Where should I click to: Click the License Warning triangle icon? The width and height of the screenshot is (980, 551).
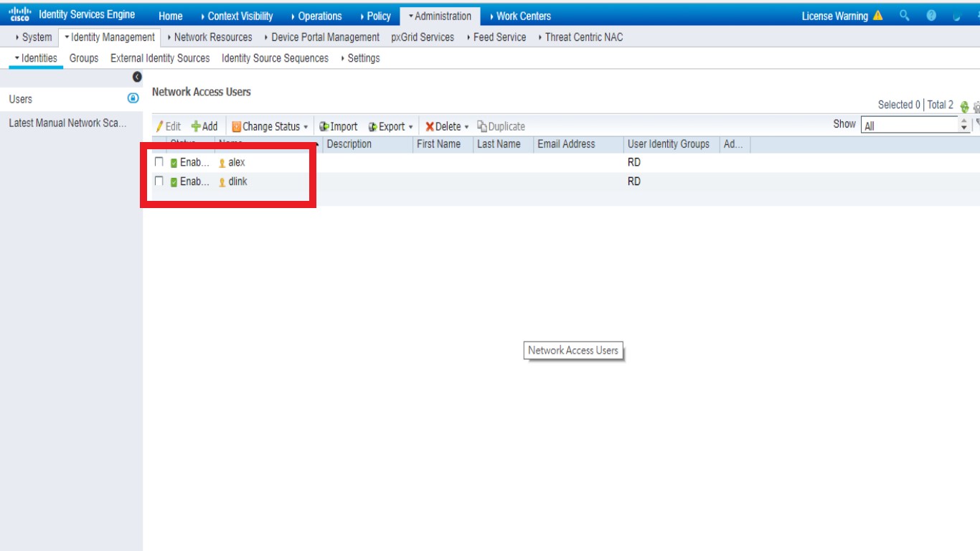878,15
